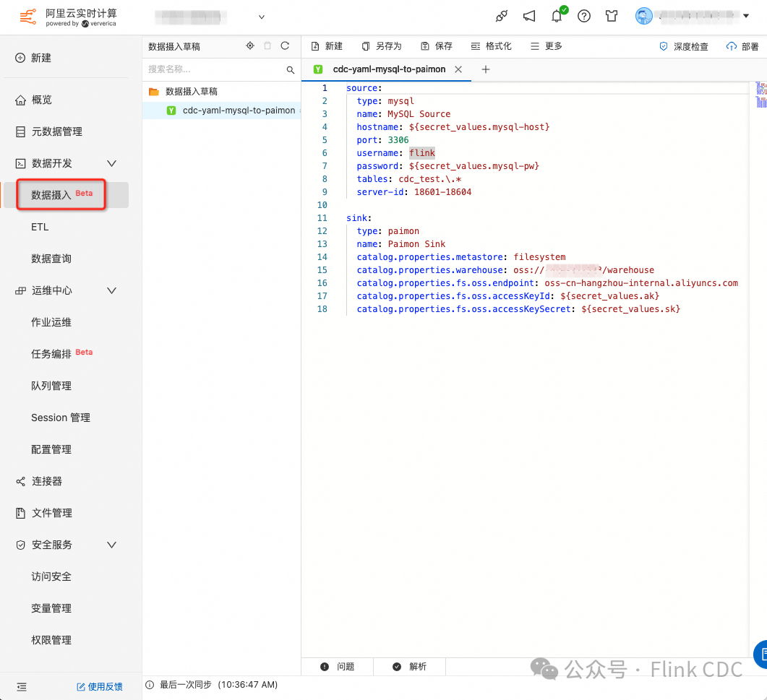Viewport: 767px width, 700px height.
Task: Click the plug connection icon in header
Action: [x=502, y=16]
